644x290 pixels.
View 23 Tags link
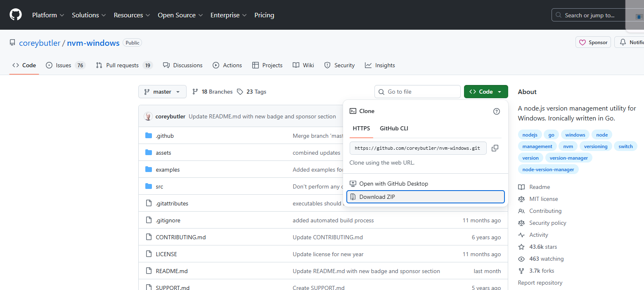pyautogui.click(x=252, y=92)
